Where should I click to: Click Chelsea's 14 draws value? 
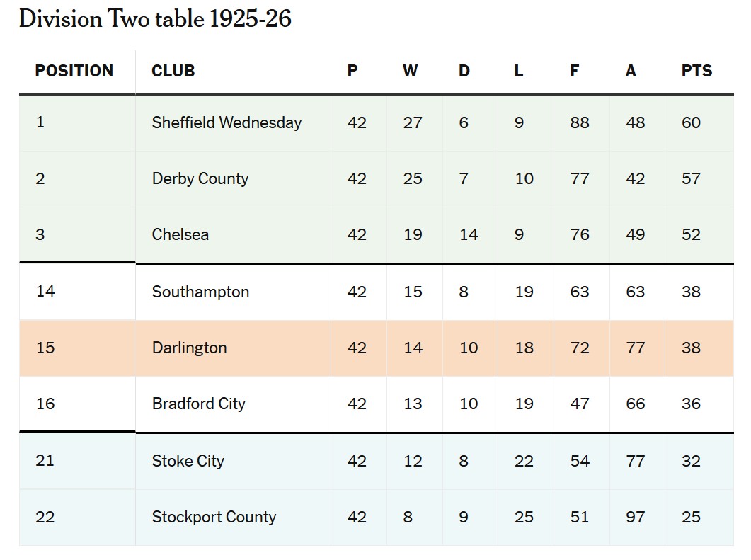pyautogui.click(x=469, y=234)
